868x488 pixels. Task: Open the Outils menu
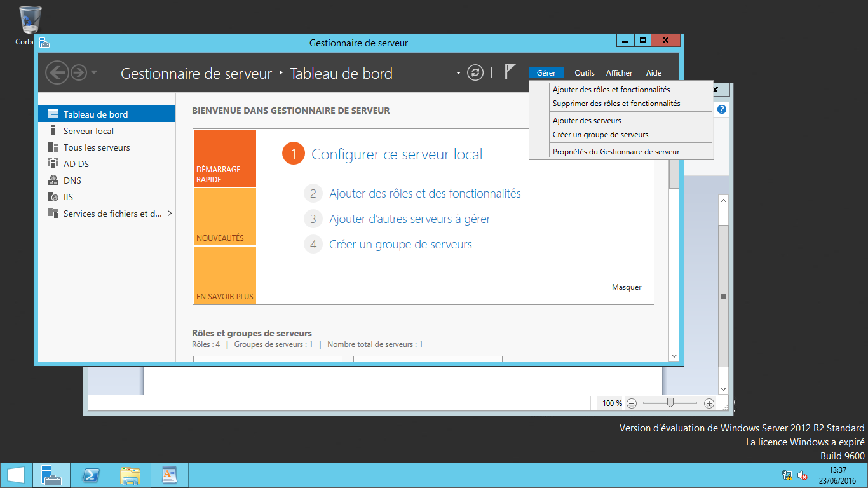click(585, 73)
